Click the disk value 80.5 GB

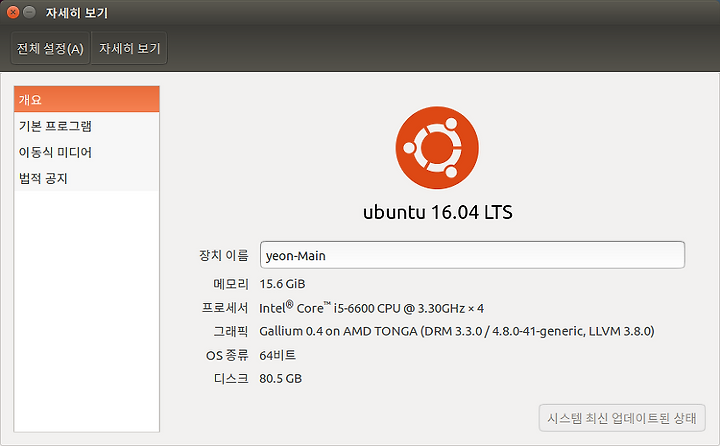(281, 378)
